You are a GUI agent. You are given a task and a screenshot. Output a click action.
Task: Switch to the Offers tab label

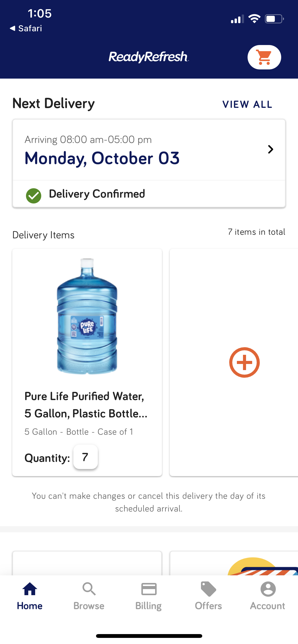(208, 606)
